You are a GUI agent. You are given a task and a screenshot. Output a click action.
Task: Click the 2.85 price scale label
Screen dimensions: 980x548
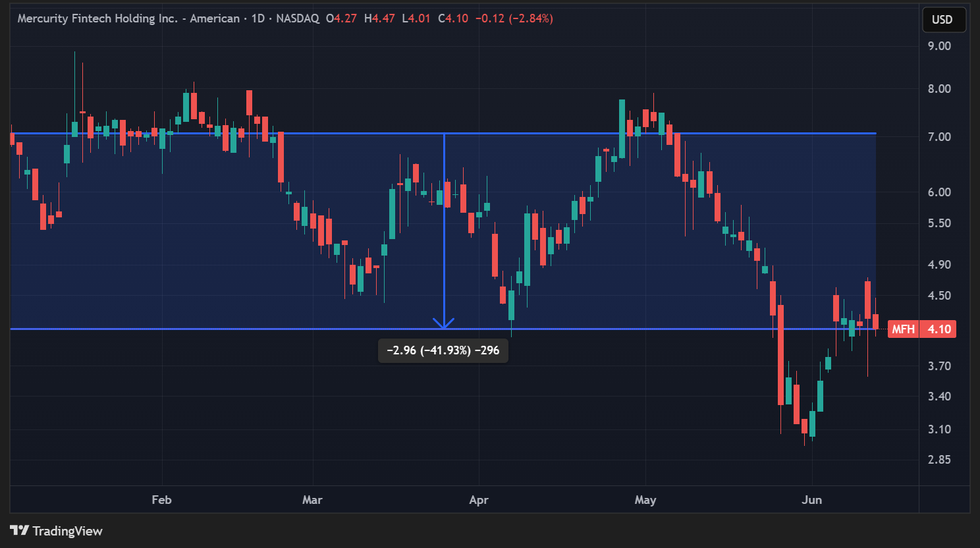click(939, 460)
